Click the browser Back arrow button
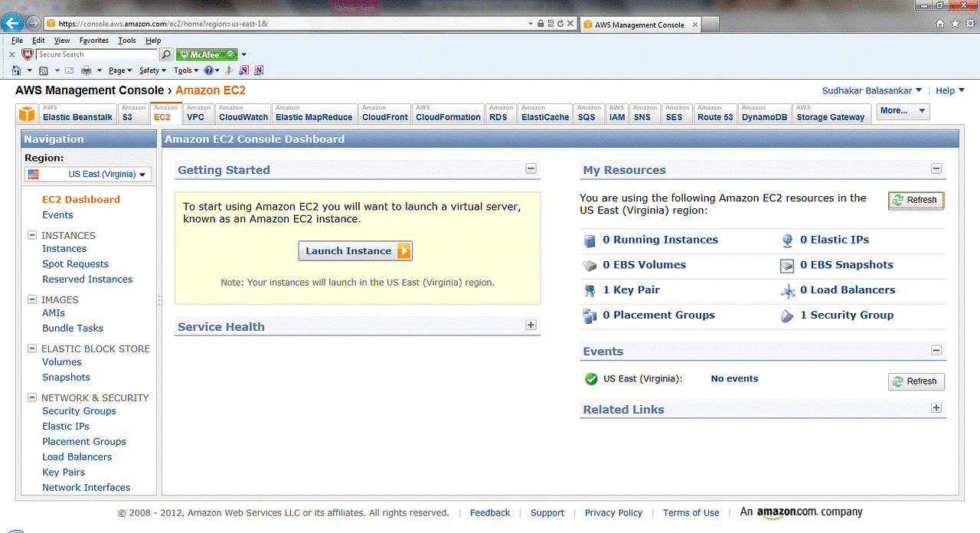Image resolution: width=980 pixels, height=533 pixels. pyautogui.click(x=11, y=23)
